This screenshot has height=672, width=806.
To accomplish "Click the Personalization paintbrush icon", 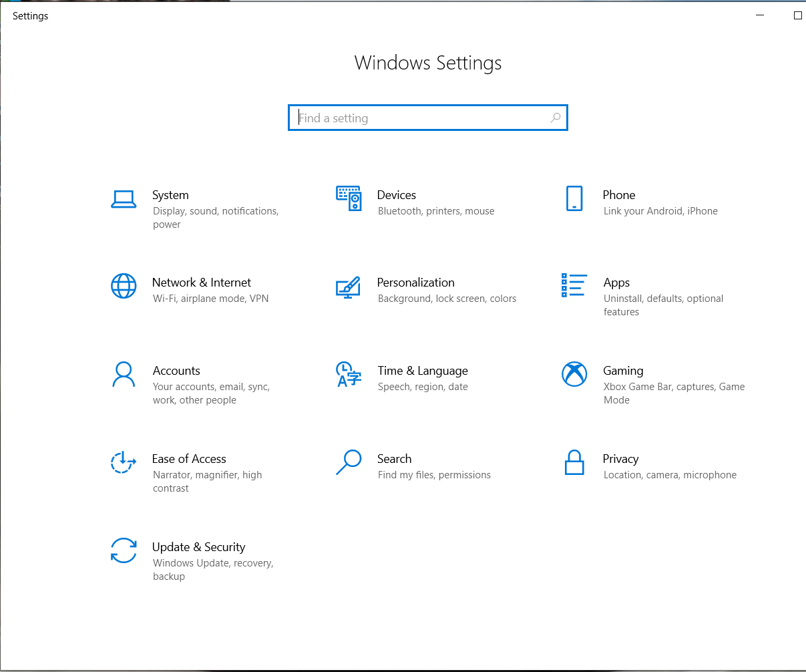I will click(348, 287).
